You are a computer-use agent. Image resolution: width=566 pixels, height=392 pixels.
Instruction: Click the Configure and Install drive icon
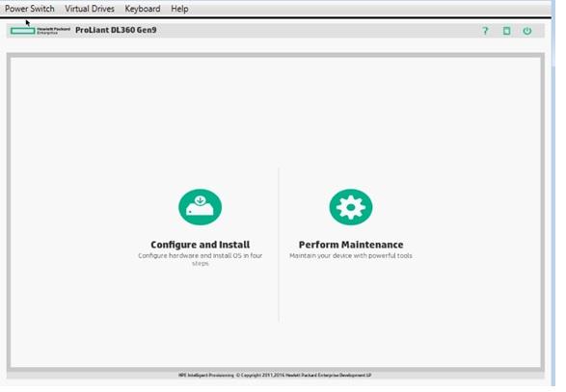tap(201, 207)
